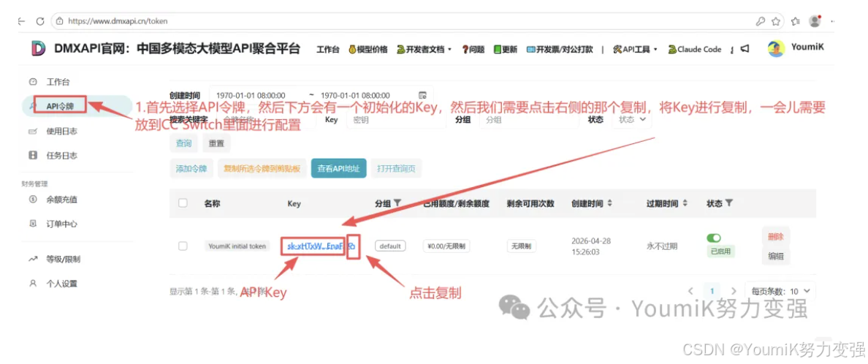Go to next page of token list
868x364 pixels.
point(734,291)
